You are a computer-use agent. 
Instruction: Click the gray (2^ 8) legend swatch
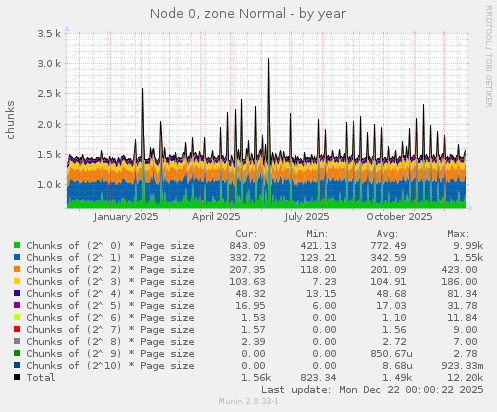point(17,341)
